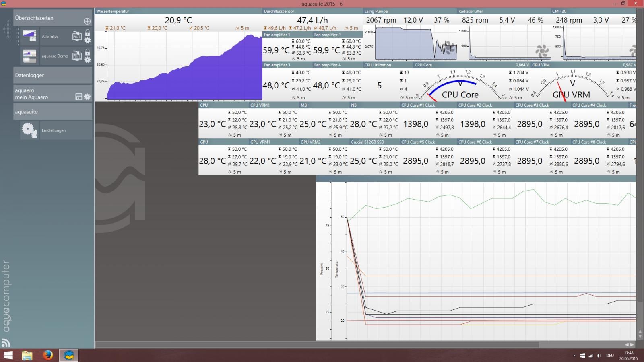Screen dimensions: 644x362
Task: Select the GPU VRM1 22,0 °C tile
Action: 274,157
